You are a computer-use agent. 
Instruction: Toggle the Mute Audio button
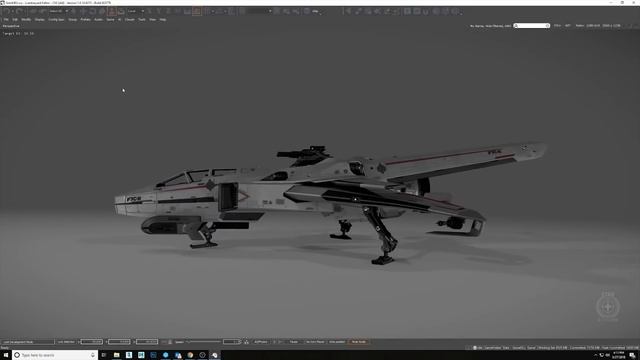coord(359,342)
